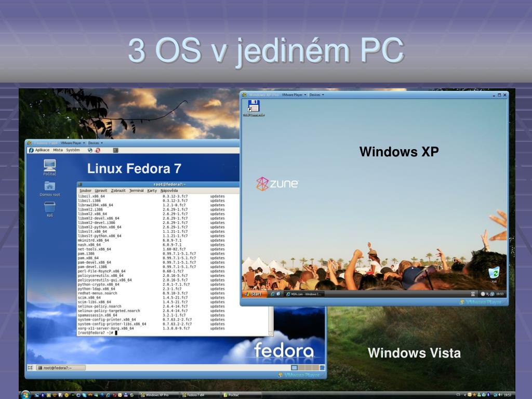Open the Systém menu in Fedora panel
The height and width of the screenshot is (399, 532).
[x=73, y=150]
